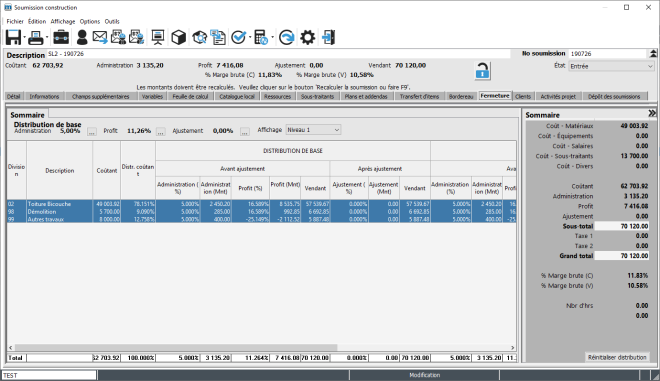Select the Autres travaux row

tap(261, 219)
